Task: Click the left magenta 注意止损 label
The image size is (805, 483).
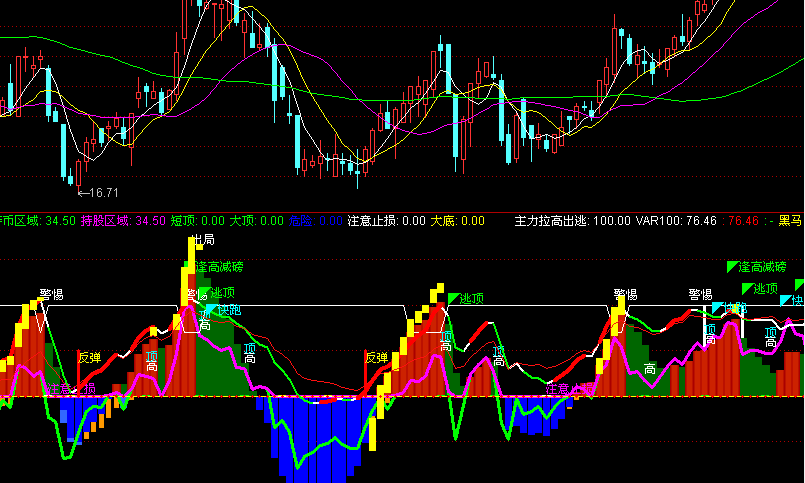Action: click(71, 389)
